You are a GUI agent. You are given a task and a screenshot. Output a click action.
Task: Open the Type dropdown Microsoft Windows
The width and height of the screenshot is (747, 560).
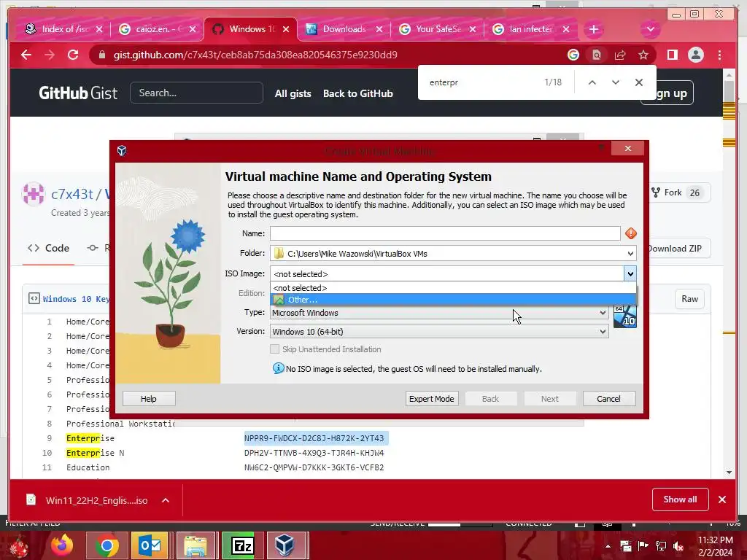[438, 313]
